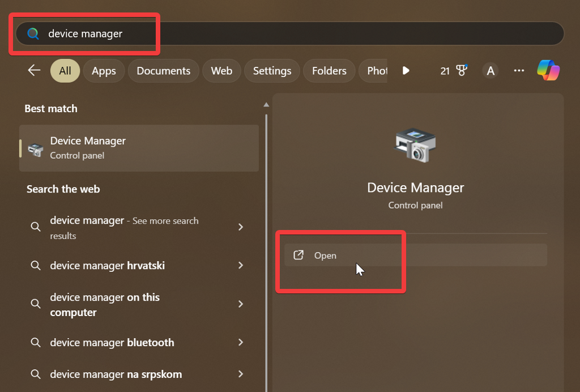Viewport: 580px width, 392px height.
Task: Click the magnifier icon in the search box
Action: [33, 34]
